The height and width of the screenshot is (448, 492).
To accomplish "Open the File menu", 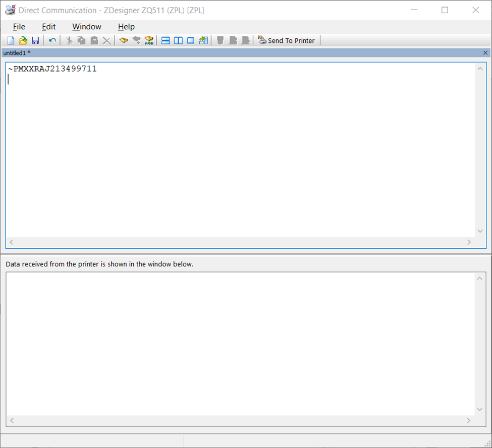I will (19, 27).
